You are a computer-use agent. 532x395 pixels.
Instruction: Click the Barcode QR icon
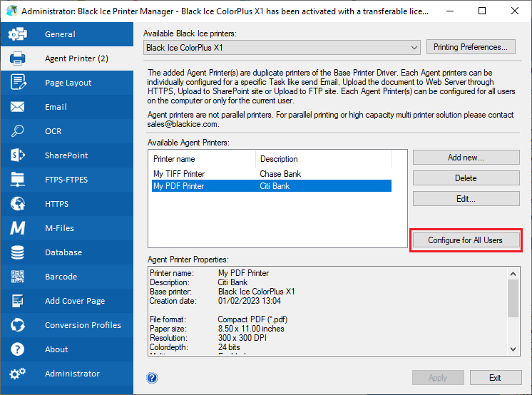click(x=18, y=277)
